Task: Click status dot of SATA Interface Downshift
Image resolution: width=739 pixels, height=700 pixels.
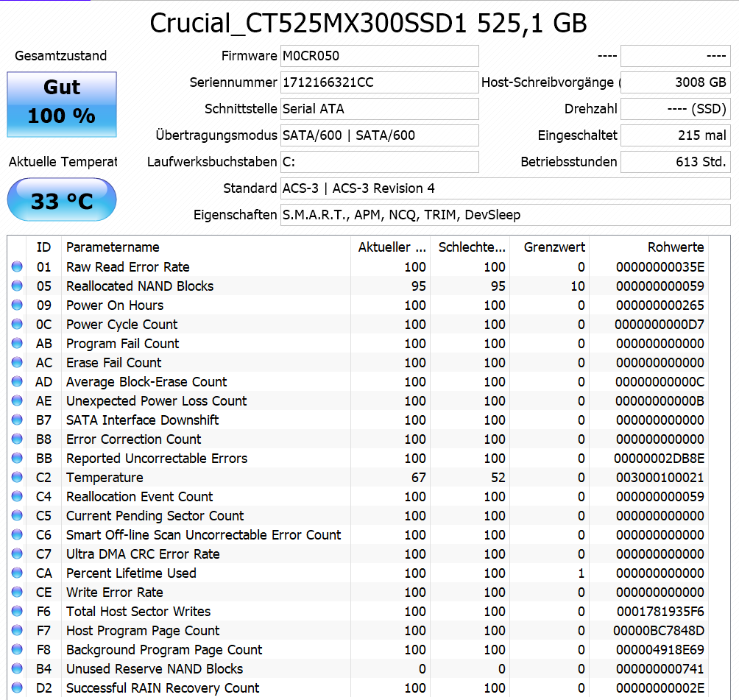Action: tap(17, 420)
